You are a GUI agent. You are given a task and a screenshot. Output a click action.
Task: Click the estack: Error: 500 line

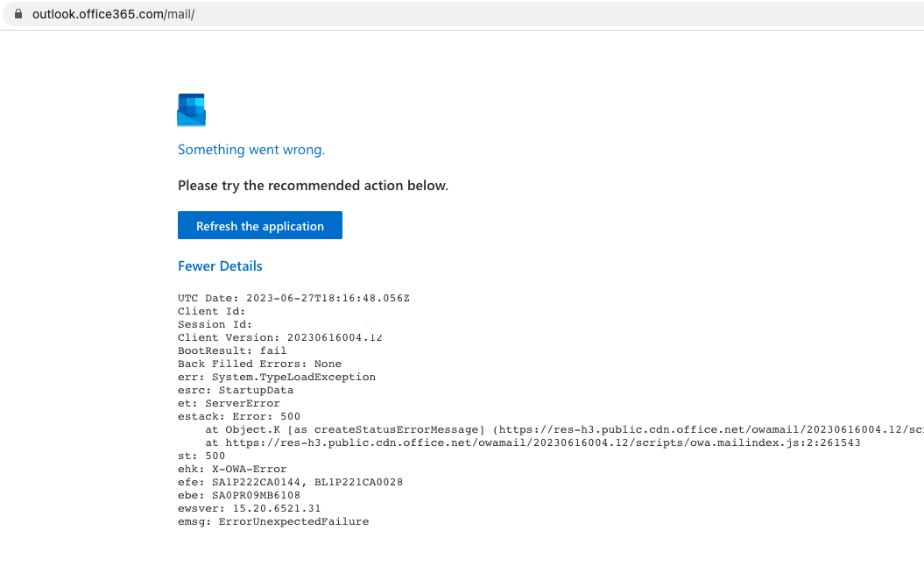point(238,416)
